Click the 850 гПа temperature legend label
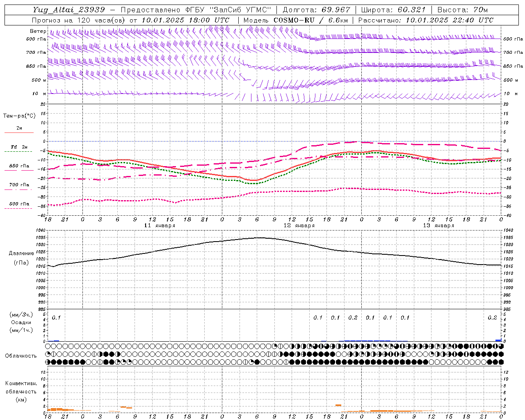The height and width of the screenshot is (420, 525). coord(19,166)
